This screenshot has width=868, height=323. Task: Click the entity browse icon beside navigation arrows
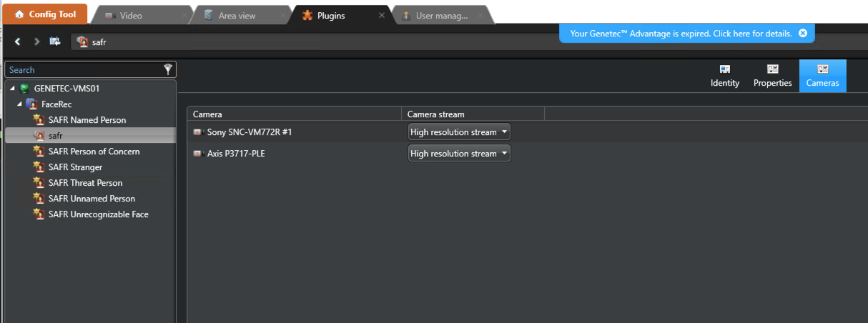pos(55,42)
